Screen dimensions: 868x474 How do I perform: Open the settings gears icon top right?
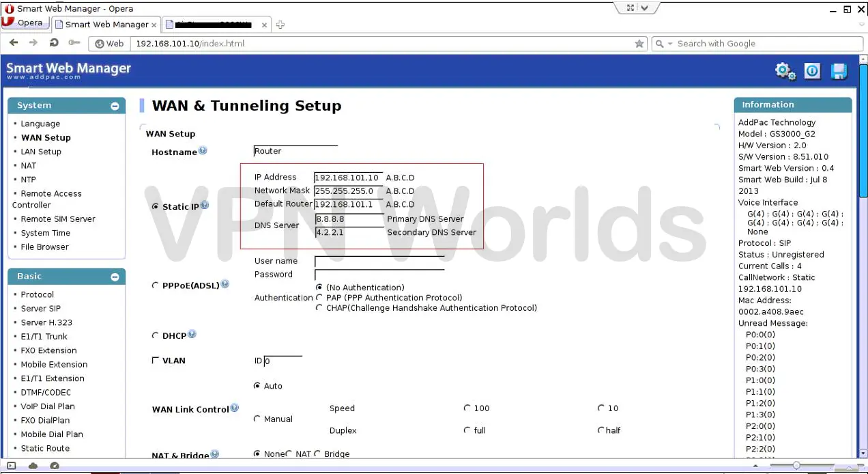pyautogui.click(x=785, y=70)
